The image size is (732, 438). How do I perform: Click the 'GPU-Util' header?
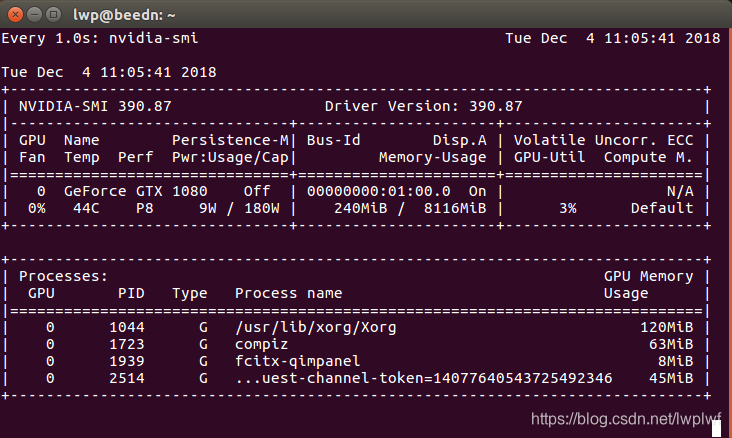click(x=549, y=157)
